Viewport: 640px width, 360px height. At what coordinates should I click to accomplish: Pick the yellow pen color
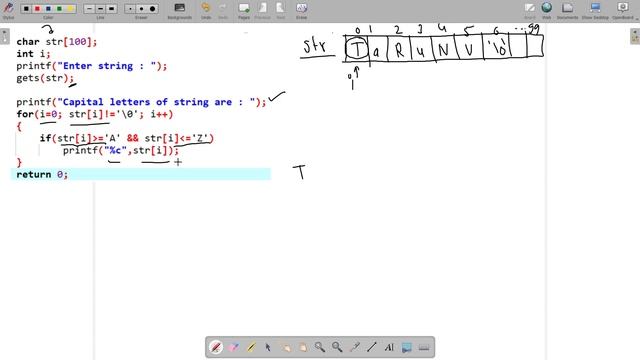[70, 9]
